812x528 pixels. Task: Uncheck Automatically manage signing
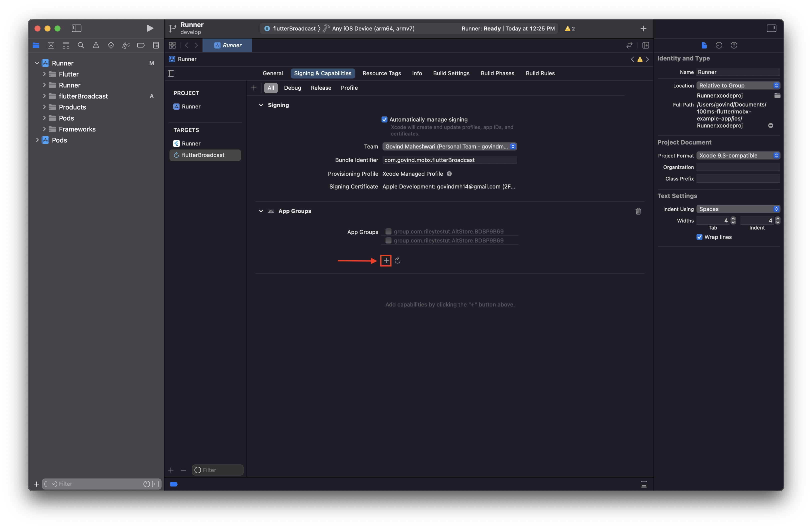384,119
